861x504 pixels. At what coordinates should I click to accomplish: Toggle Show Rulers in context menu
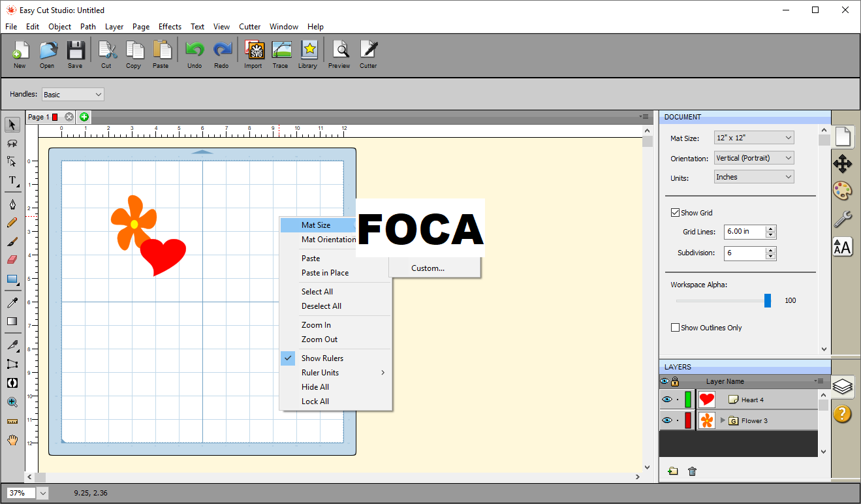click(x=336, y=358)
